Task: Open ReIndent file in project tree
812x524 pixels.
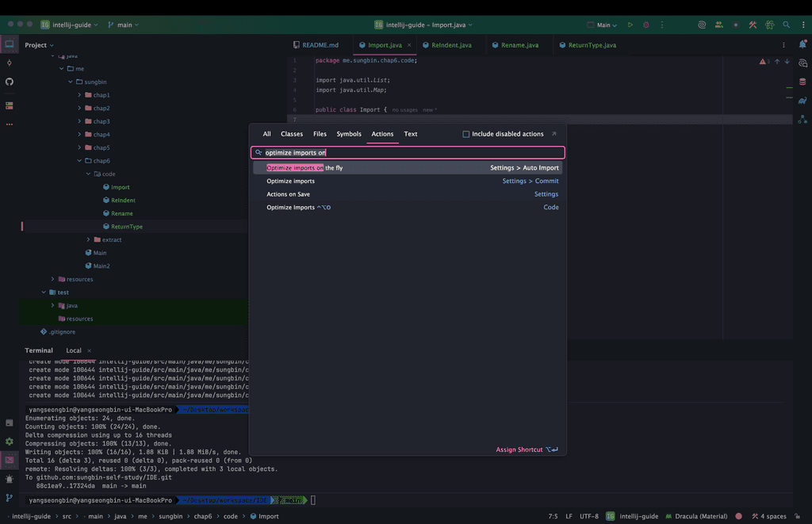Action: point(123,201)
